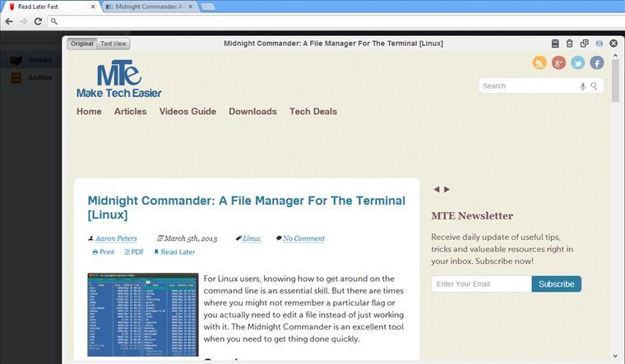Click the Print link
The width and height of the screenshot is (625, 364).
click(x=104, y=252)
